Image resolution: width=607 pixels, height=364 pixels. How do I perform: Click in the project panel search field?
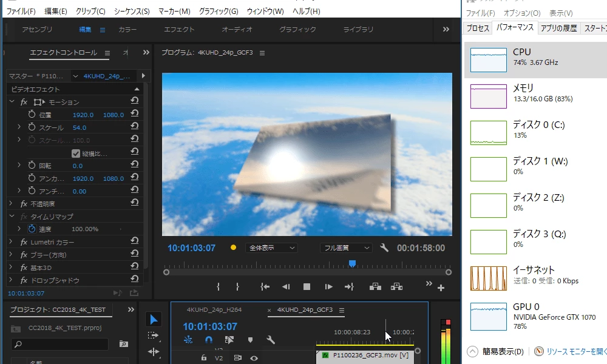(x=59, y=344)
